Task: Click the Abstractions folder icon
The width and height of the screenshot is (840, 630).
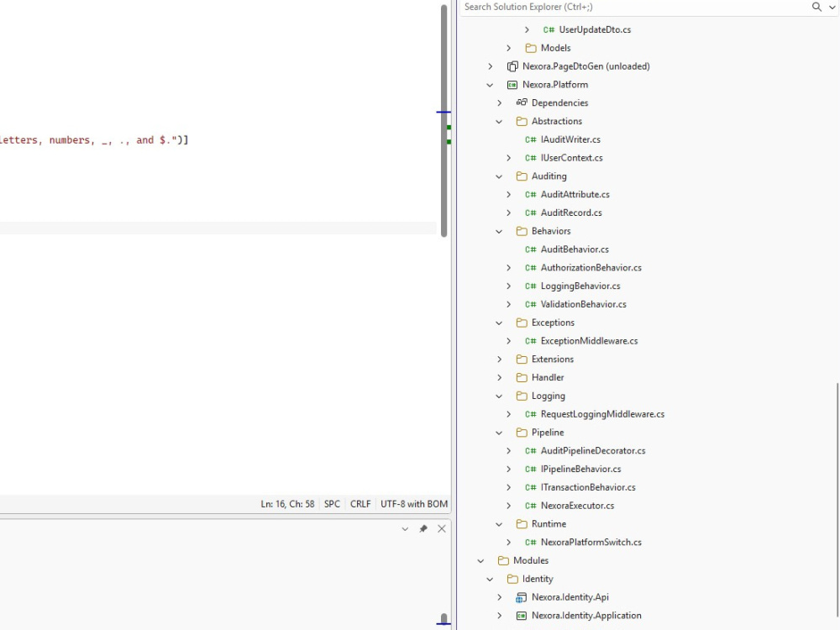Action: 522,121
